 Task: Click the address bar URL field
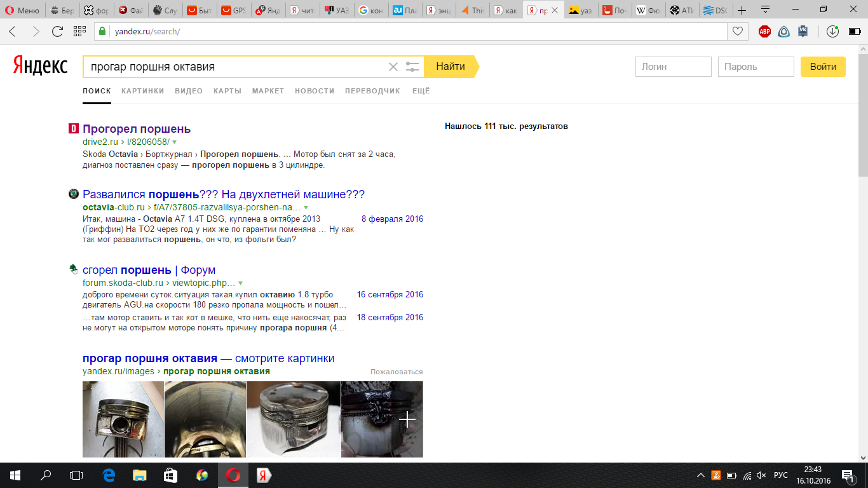tap(419, 32)
